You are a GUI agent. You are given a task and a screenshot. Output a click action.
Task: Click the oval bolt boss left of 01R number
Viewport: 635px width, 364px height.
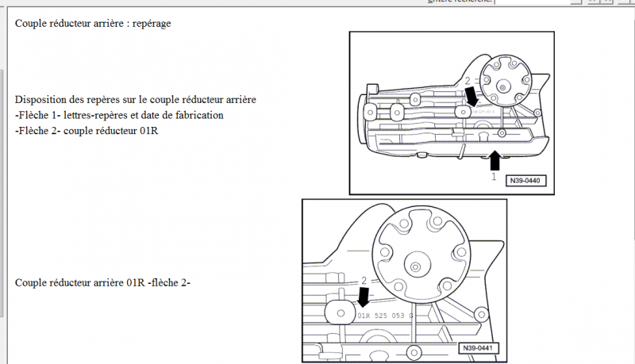tap(341, 314)
